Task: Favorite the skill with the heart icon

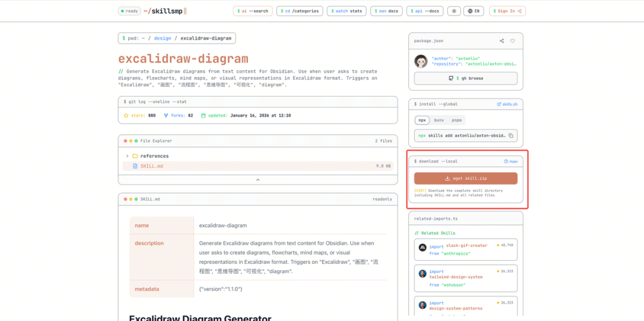Action: tap(512, 41)
